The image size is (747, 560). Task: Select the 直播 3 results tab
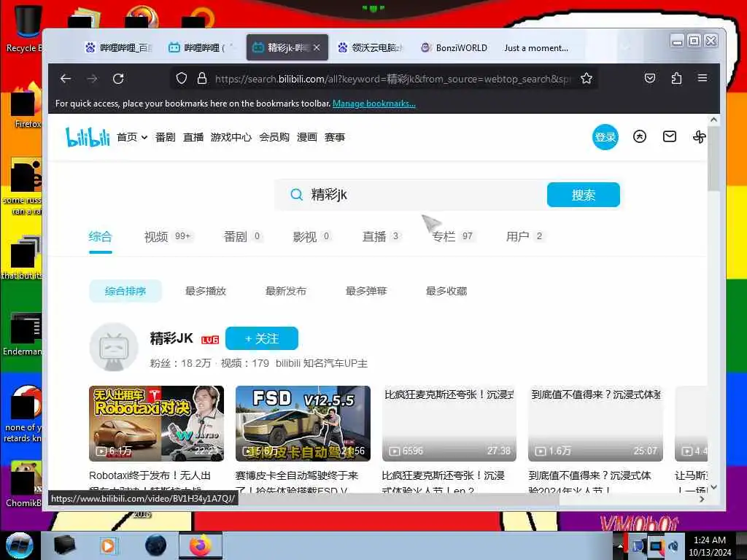[x=381, y=236]
